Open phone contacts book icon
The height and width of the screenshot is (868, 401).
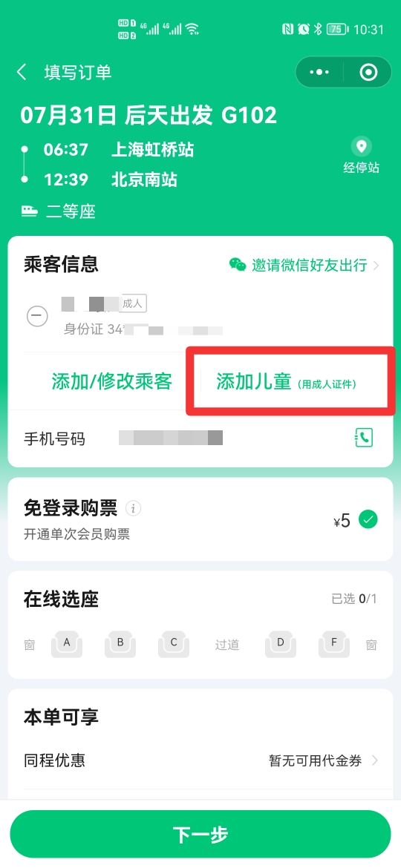click(364, 438)
